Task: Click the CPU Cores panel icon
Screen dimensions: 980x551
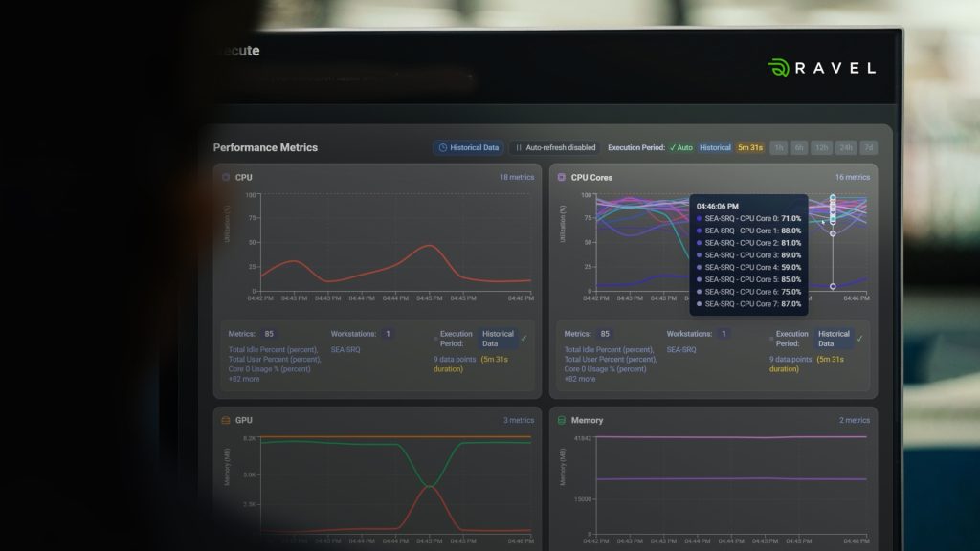Action: click(562, 177)
